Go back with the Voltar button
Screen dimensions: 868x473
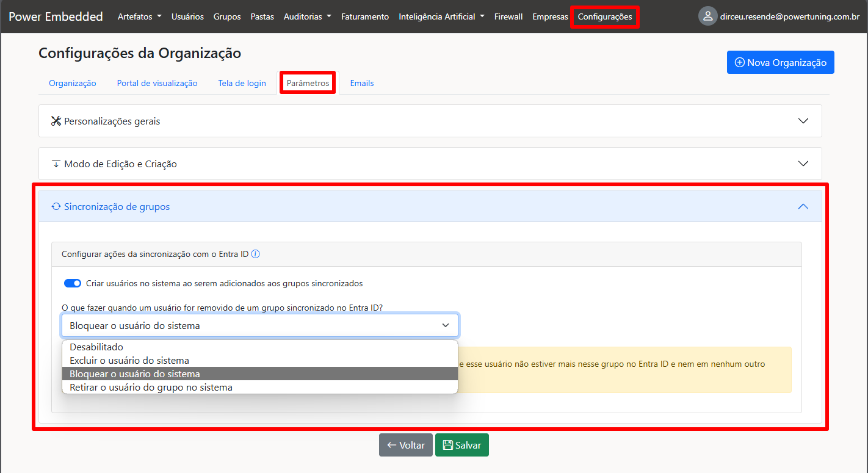pyautogui.click(x=405, y=445)
